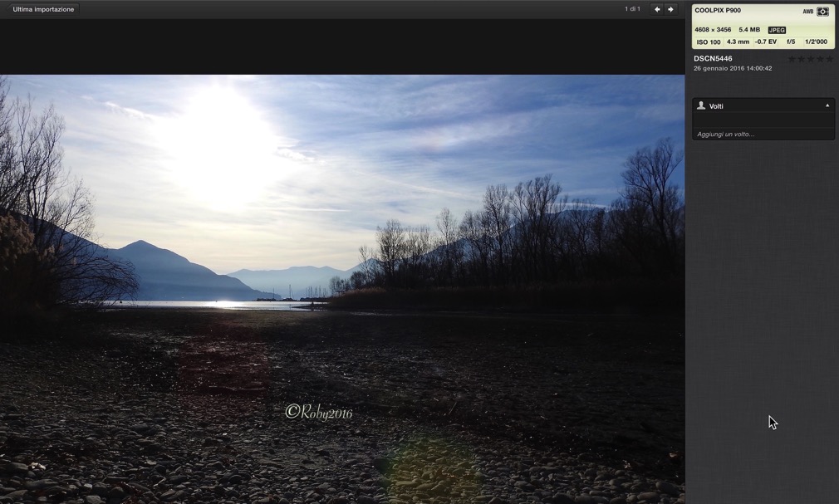Collapse the Volti section with the triangle
The height and width of the screenshot is (504, 839).
click(827, 105)
